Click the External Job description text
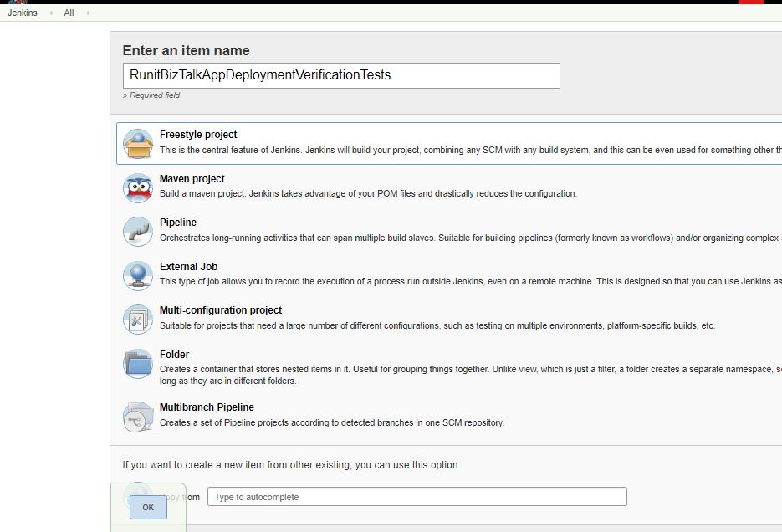The image size is (782, 532). pos(470,281)
